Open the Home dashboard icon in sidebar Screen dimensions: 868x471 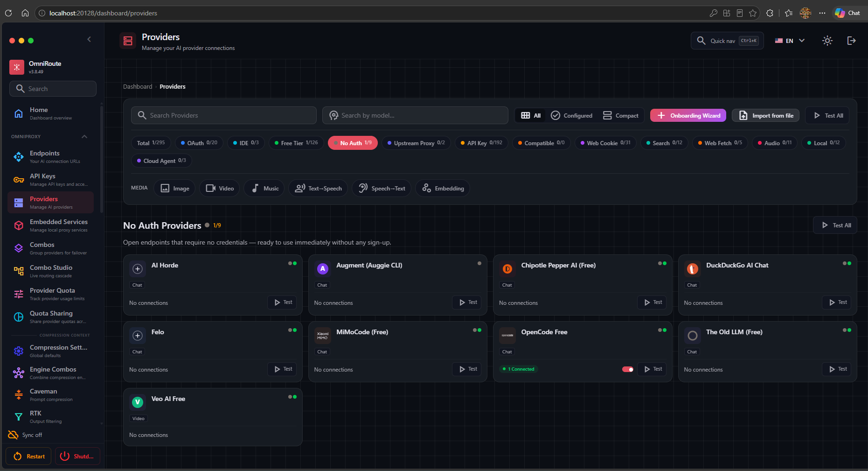(19, 113)
